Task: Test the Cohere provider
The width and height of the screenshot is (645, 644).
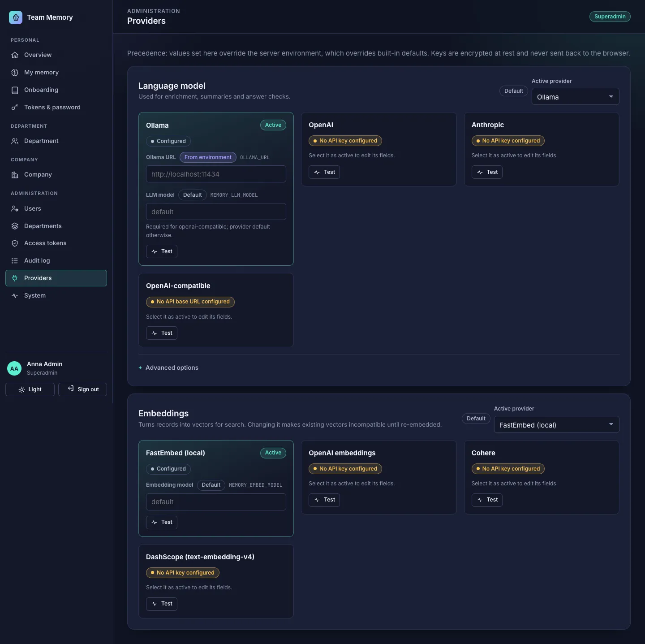Action: pyautogui.click(x=487, y=500)
